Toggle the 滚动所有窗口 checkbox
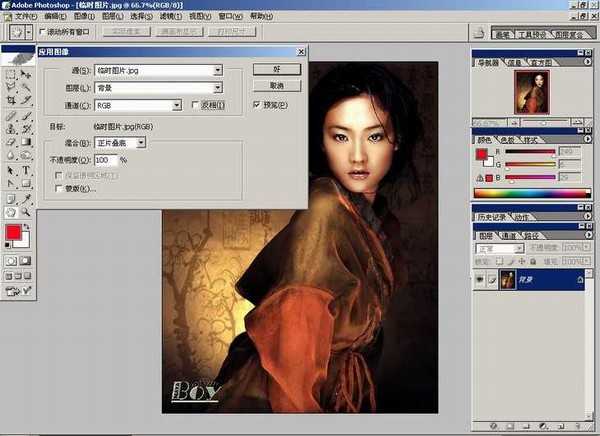The height and width of the screenshot is (436, 600). [x=42, y=32]
